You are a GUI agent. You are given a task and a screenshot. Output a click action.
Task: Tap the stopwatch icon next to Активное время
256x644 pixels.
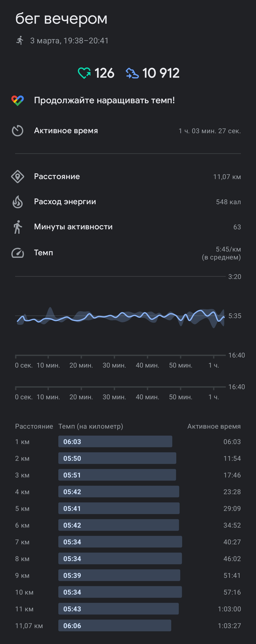coord(18,131)
